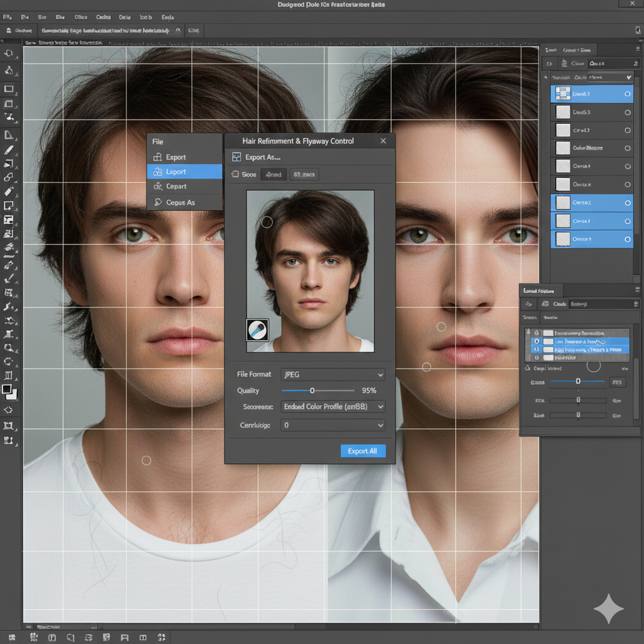Open the File Format JPEG dropdown
This screenshot has height=644, width=644.
333,374
